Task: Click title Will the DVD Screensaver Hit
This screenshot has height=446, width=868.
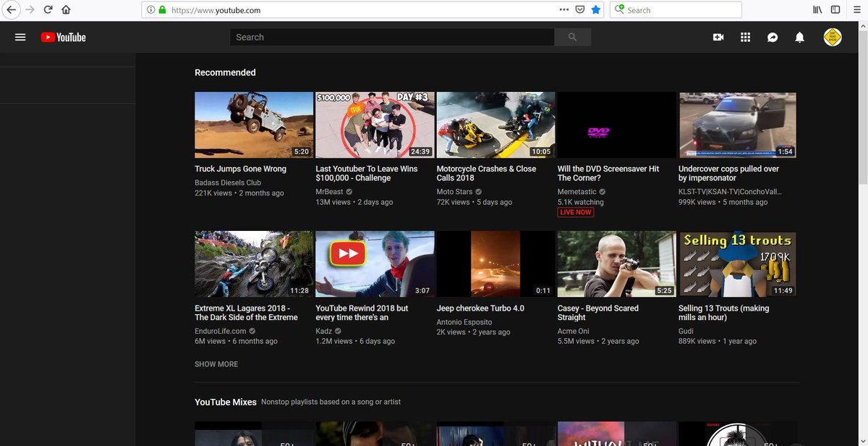Action: point(608,173)
